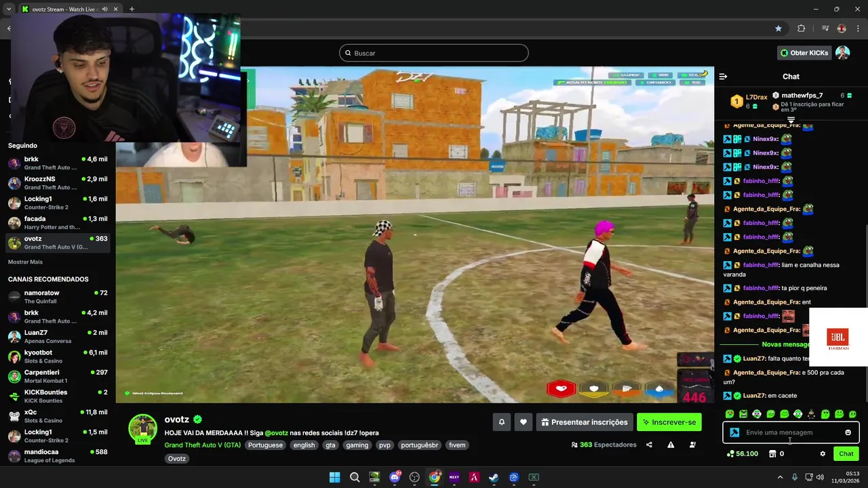Collapse the chat panel with the arrow icon

(x=724, y=77)
